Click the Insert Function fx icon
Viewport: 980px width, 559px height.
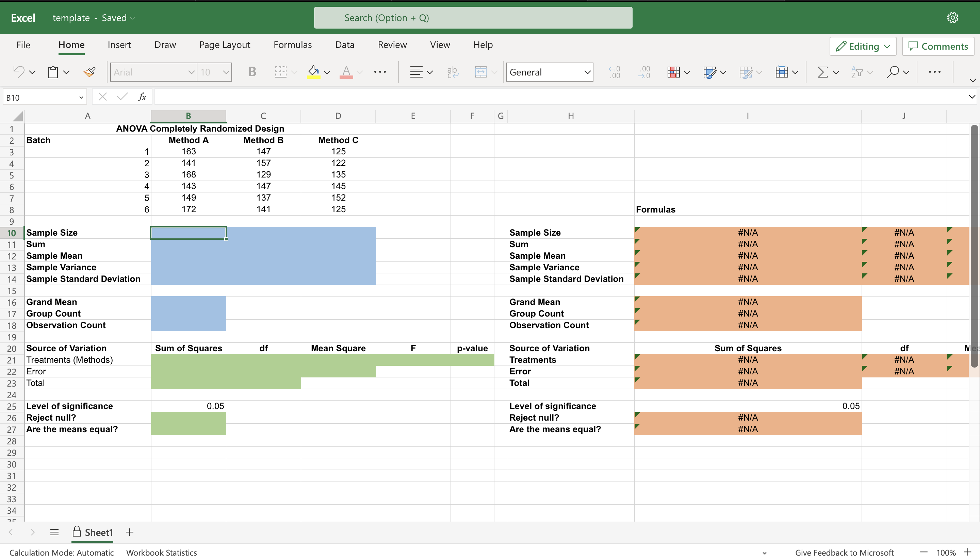[x=142, y=97]
